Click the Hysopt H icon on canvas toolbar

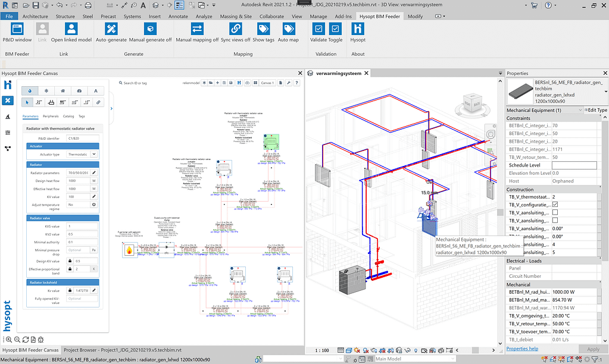point(239,83)
